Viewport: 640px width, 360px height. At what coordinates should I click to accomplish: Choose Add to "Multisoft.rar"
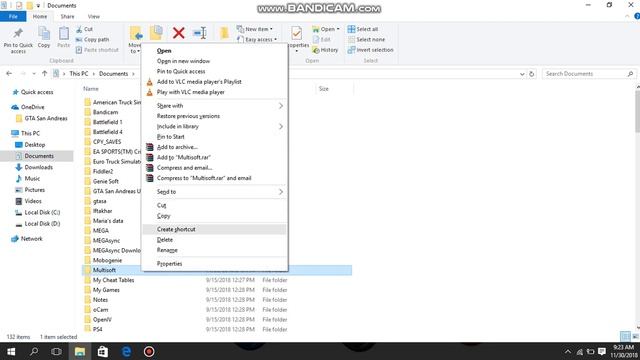pos(215,157)
